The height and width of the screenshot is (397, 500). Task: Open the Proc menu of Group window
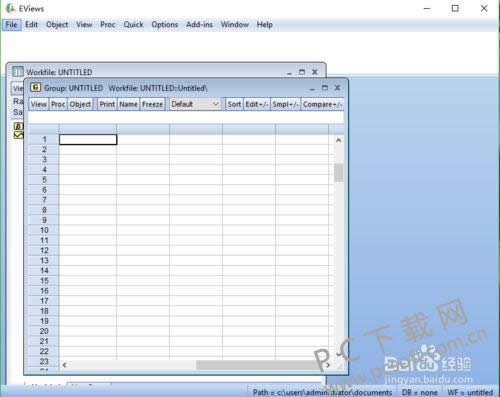pos(58,104)
